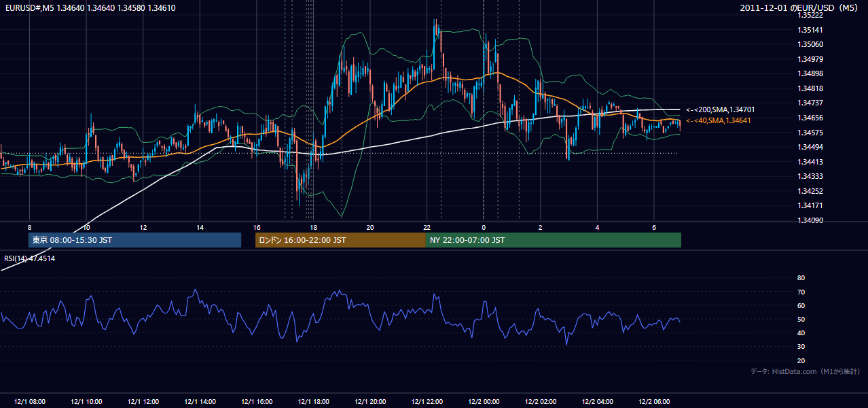Viewport: 868px width, 408px height.
Task: Click the 12/1 10:00 bottom time label
Action: click(86, 402)
